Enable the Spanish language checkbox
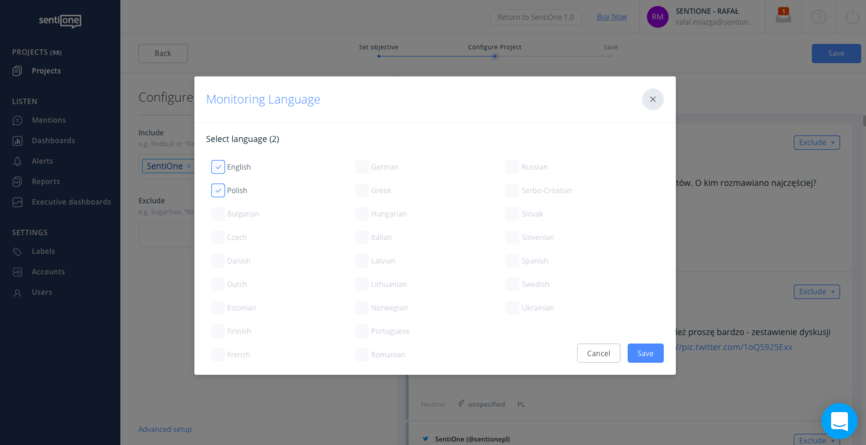 pos(512,261)
